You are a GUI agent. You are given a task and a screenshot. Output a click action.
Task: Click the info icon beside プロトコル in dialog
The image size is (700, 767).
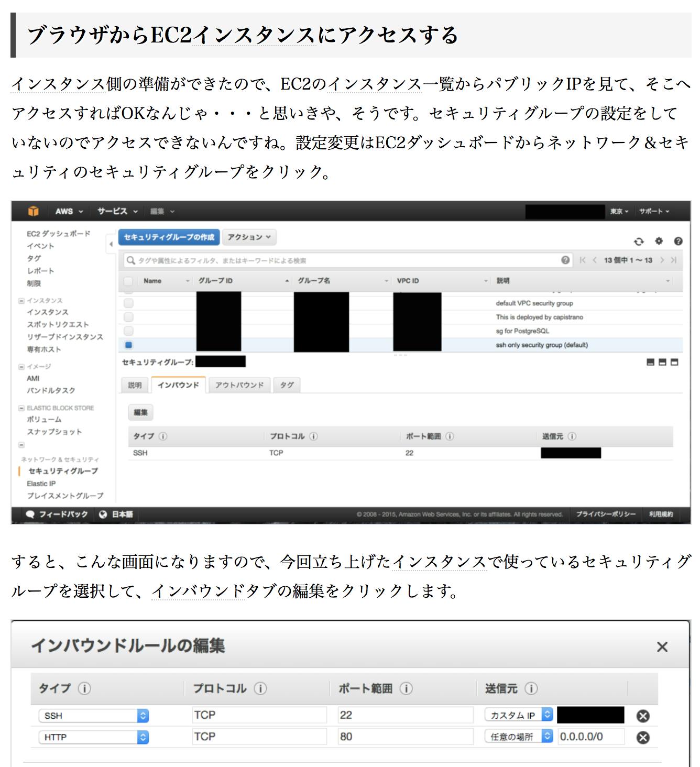[x=260, y=688]
